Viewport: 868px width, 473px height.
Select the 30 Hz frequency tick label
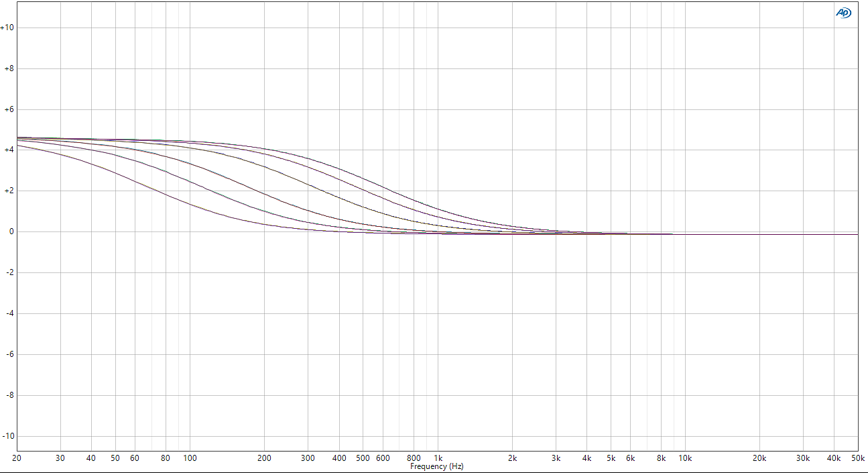click(60, 458)
